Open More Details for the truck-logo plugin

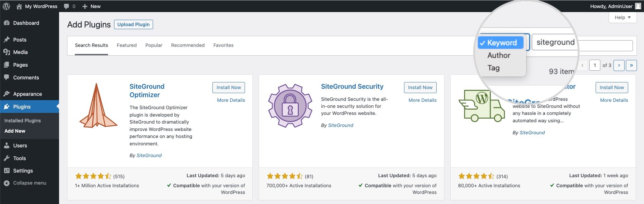pyautogui.click(x=614, y=100)
